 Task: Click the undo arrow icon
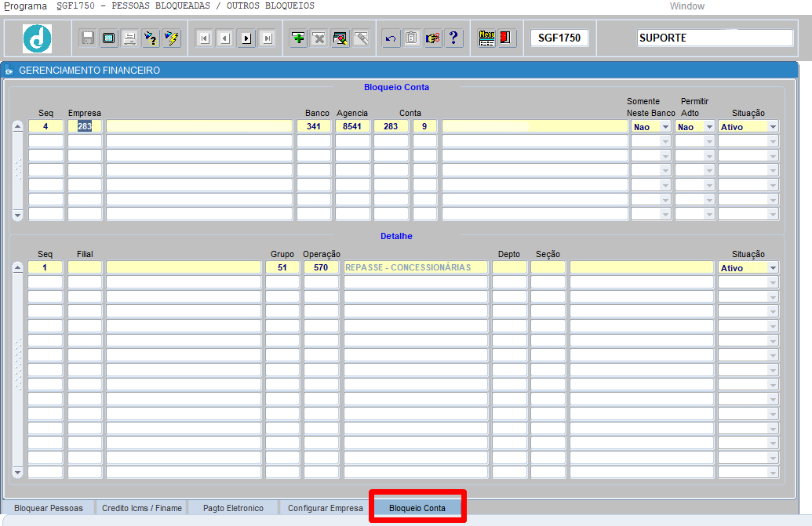(x=391, y=38)
